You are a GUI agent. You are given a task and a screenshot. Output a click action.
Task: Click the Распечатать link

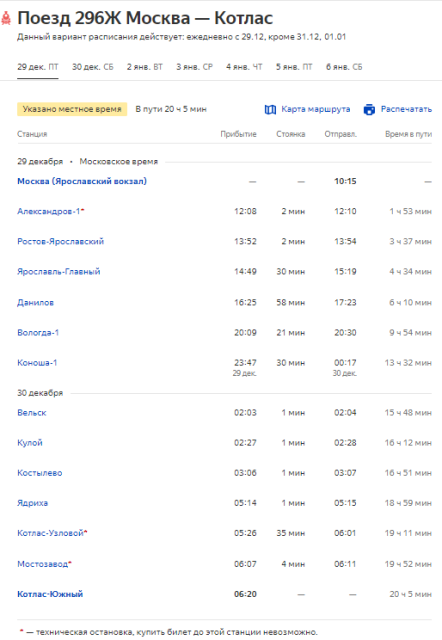tap(406, 109)
